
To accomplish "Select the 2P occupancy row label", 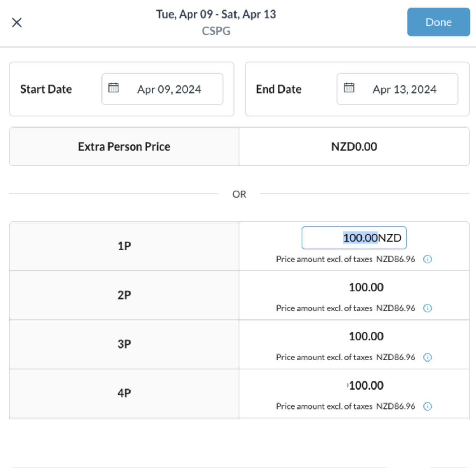I will click(x=124, y=295).
